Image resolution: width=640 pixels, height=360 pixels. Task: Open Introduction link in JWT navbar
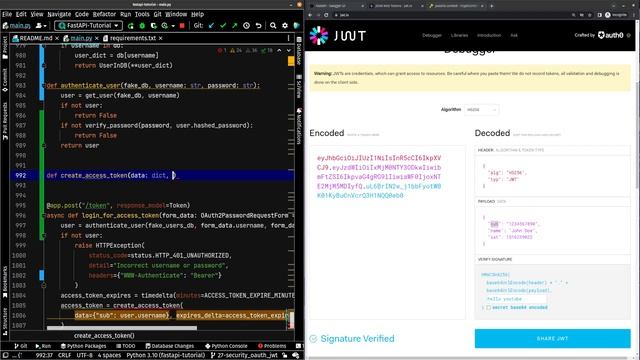coord(489,36)
